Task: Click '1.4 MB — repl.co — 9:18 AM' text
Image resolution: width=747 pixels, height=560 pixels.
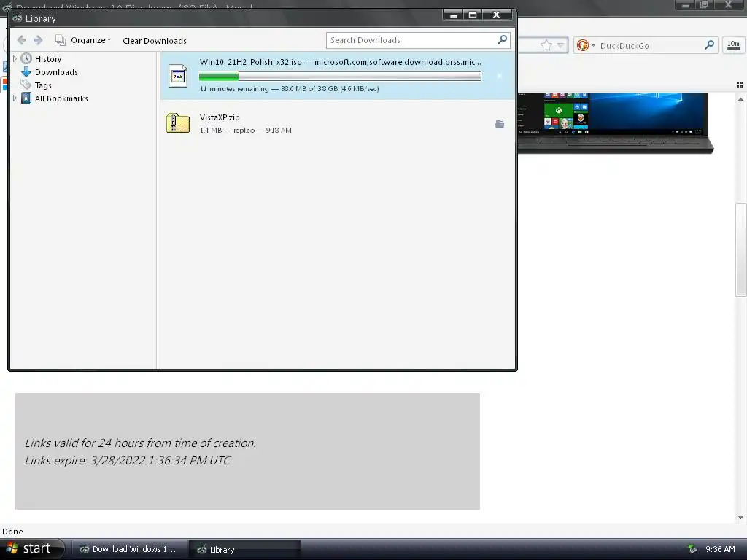Action: coord(245,130)
